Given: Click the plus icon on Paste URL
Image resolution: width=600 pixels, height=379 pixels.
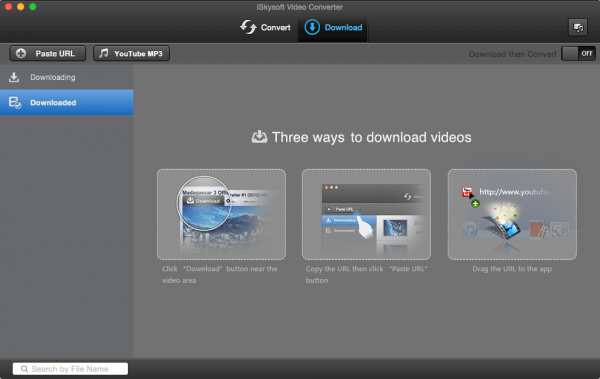Looking at the screenshot, I should click(x=21, y=54).
